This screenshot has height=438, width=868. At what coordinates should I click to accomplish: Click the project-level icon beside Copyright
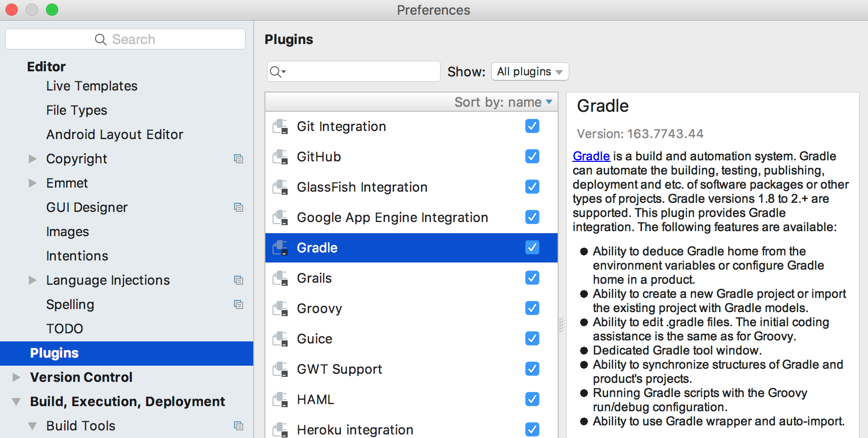tap(239, 159)
